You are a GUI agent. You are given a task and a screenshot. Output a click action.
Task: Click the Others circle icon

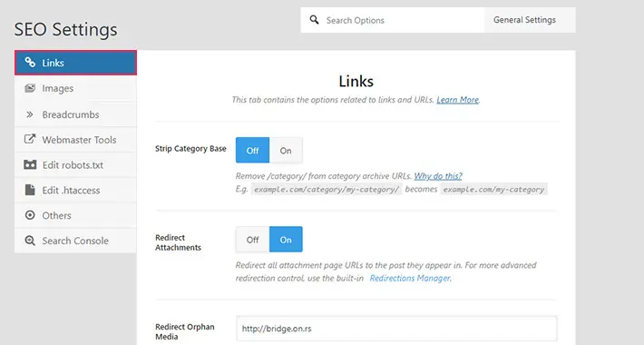pyautogui.click(x=30, y=215)
